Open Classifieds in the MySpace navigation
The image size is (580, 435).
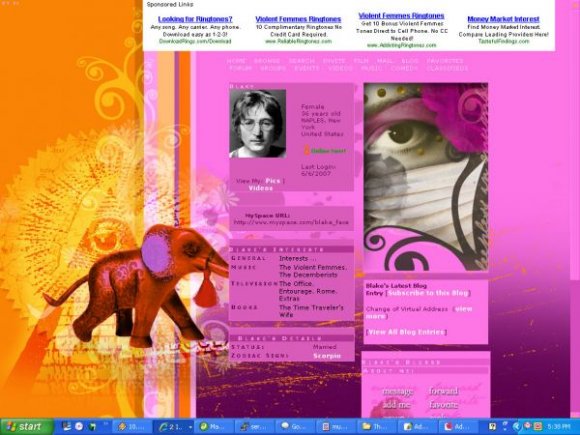447,68
